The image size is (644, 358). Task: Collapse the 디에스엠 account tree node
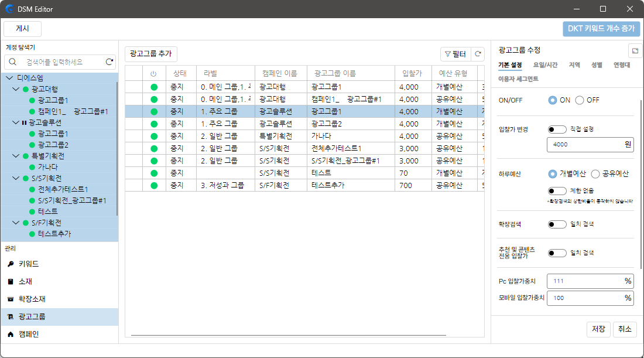click(x=9, y=78)
